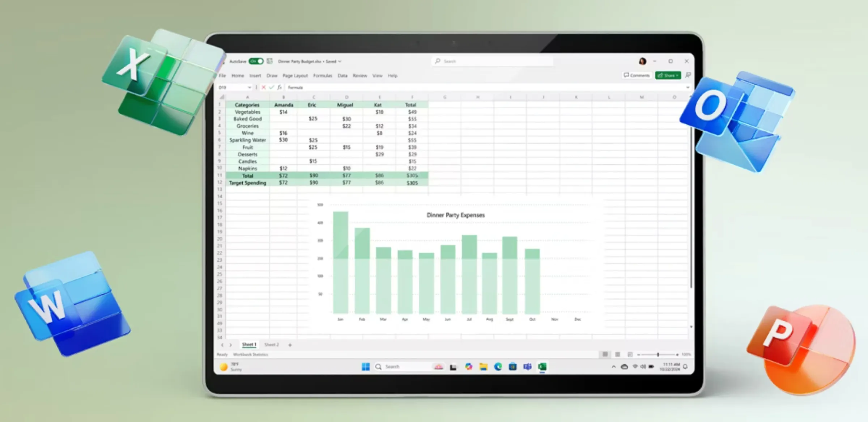
Task: Click the zoom in plus button
Action: tap(677, 355)
